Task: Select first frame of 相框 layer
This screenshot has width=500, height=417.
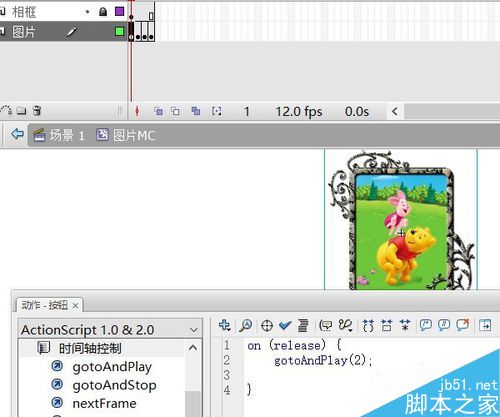Action: tap(131, 12)
